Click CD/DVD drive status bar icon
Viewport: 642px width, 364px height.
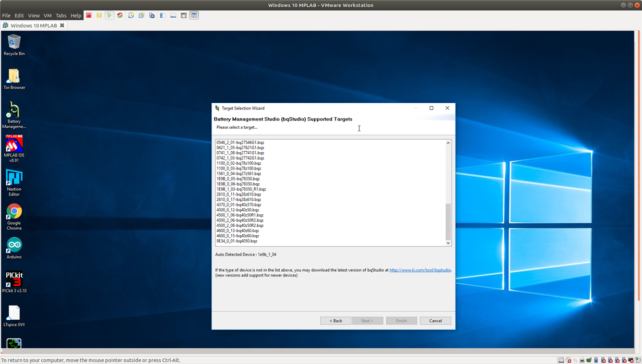[x=568, y=360]
